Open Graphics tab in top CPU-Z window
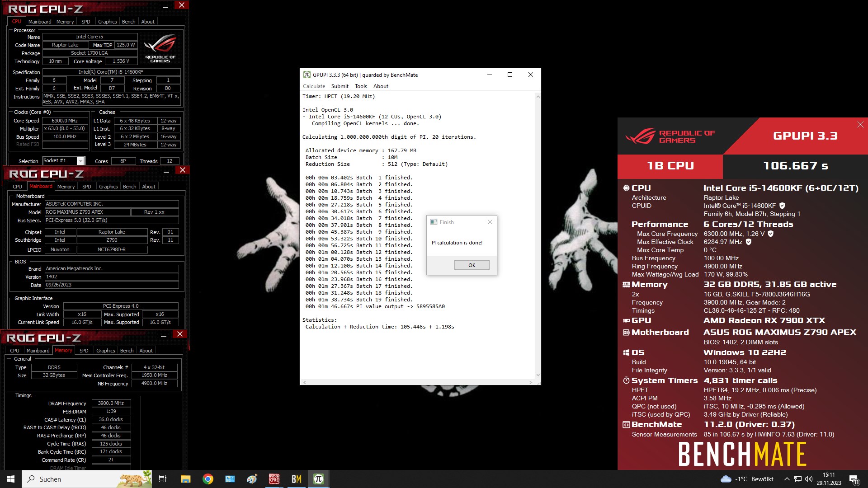Screen dimensions: 868x488 click(107, 22)
